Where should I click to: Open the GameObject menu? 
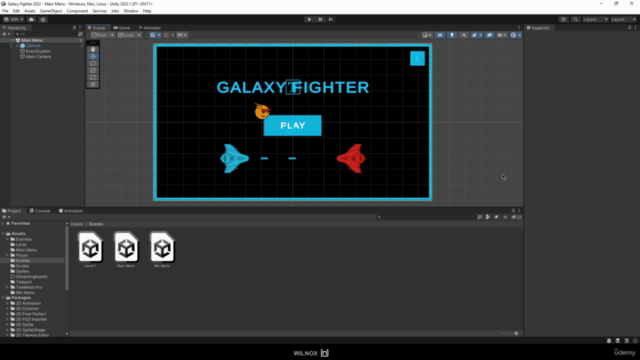[x=51, y=11]
